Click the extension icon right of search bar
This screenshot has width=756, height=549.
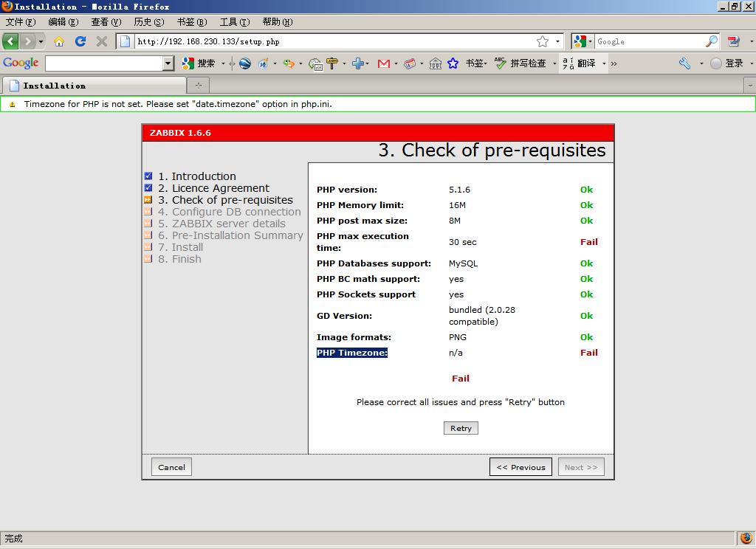(733, 41)
